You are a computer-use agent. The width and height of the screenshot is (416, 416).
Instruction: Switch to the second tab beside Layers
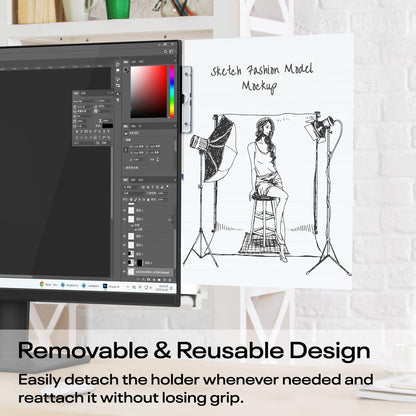pyautogui.click(x=133, y=180)
